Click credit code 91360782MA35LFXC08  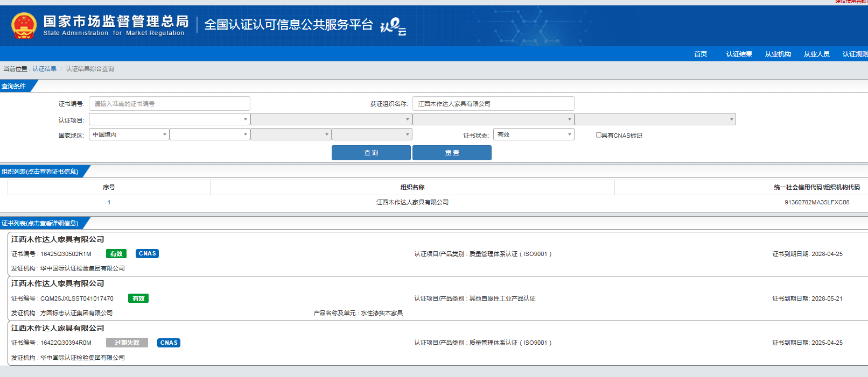[x=817, y=202]
